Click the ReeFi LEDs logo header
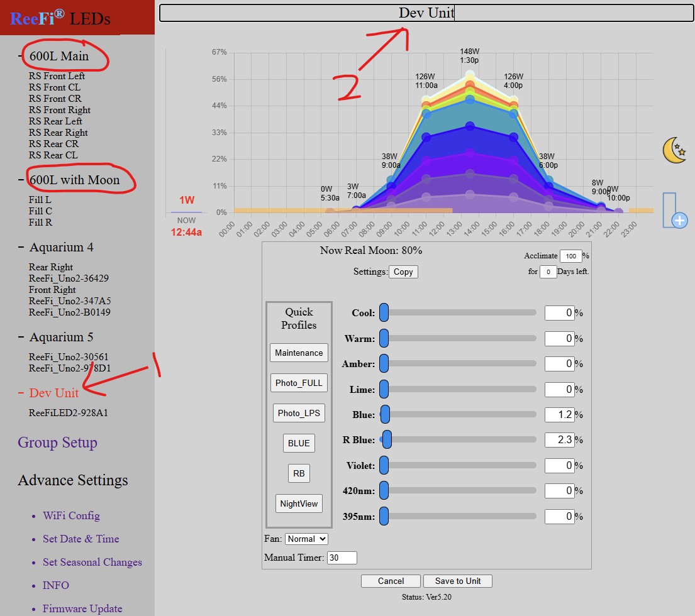The width and height of the screenshot is (695, 616). (60, 18)
